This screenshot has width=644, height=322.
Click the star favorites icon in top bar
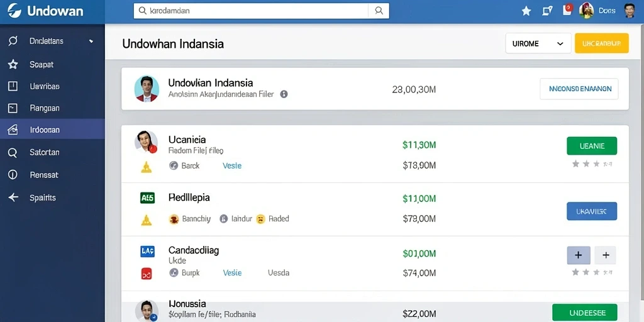[526, 11]
